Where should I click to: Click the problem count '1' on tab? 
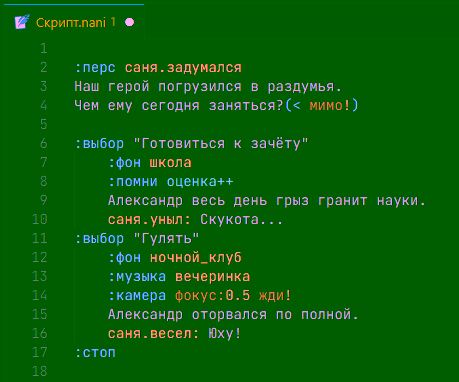point(113,22)
